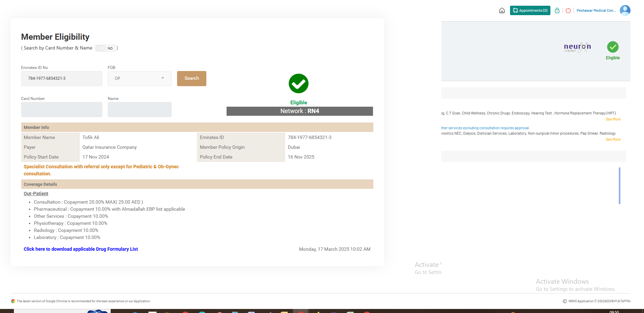Click the Eligible label under Neuron panel check
Screen dimensions: 644x313
(x=613, y=58)
